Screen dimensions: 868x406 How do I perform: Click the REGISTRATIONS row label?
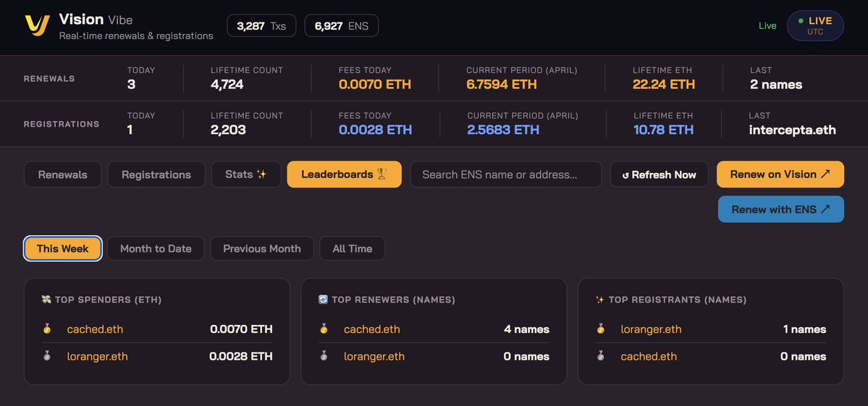pyautogui.click(x=62, y=124)
